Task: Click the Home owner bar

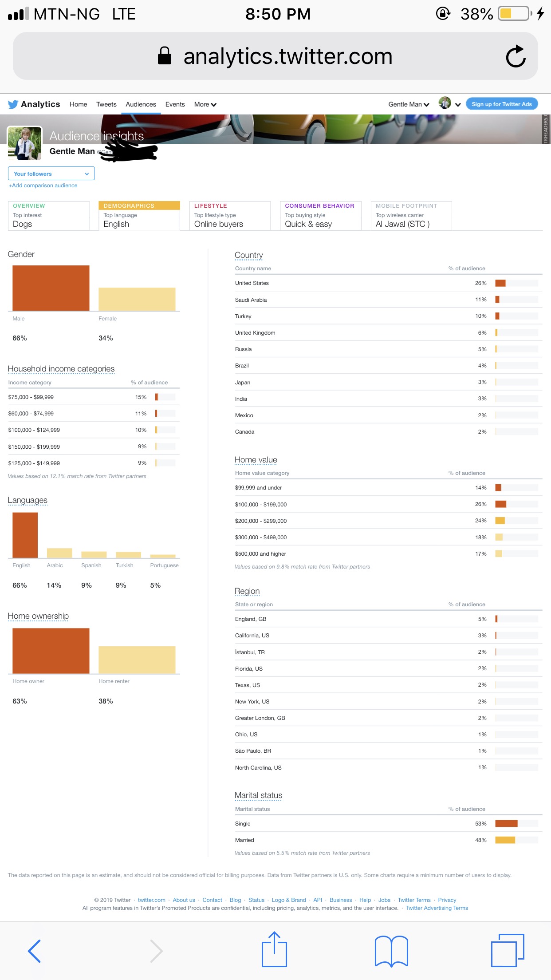Action: point(51,651)
